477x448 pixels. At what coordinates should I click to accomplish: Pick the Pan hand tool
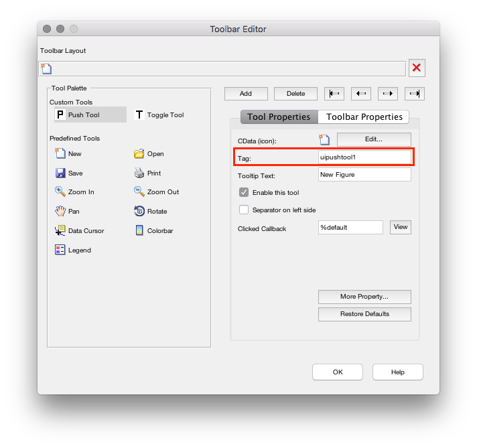coord(67,211)
